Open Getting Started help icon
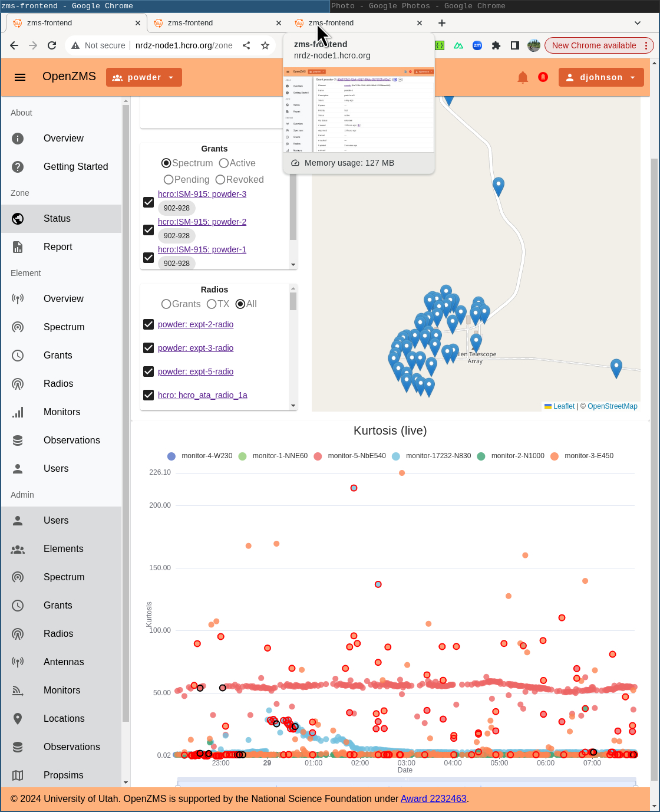Screen dimensions: 660x812 click(18, 167)
